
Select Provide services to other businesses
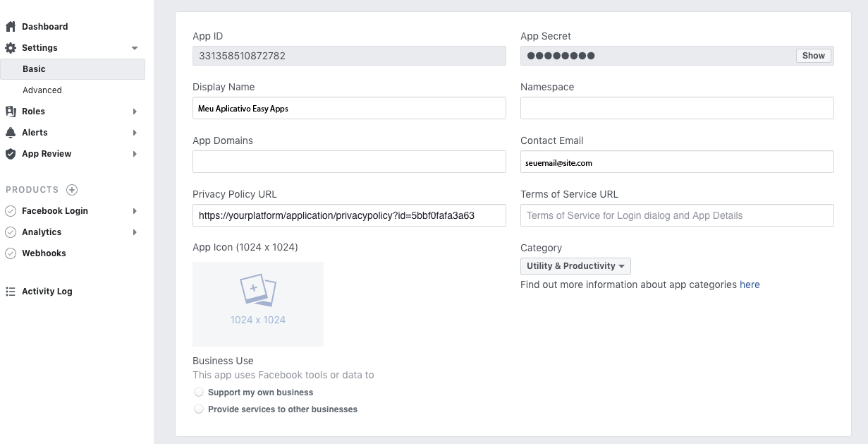pos(199,409)
